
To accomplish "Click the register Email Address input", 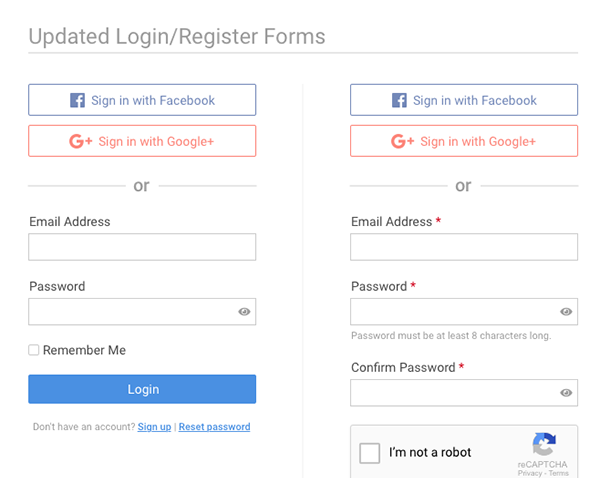I will pos(464,247).
